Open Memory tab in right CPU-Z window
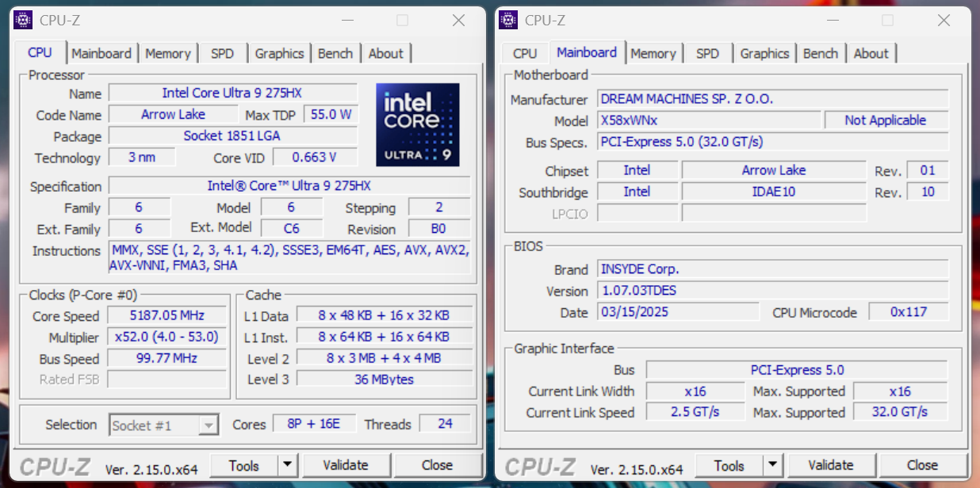Viewport: 980px width, 488px height. coord(653,54)
